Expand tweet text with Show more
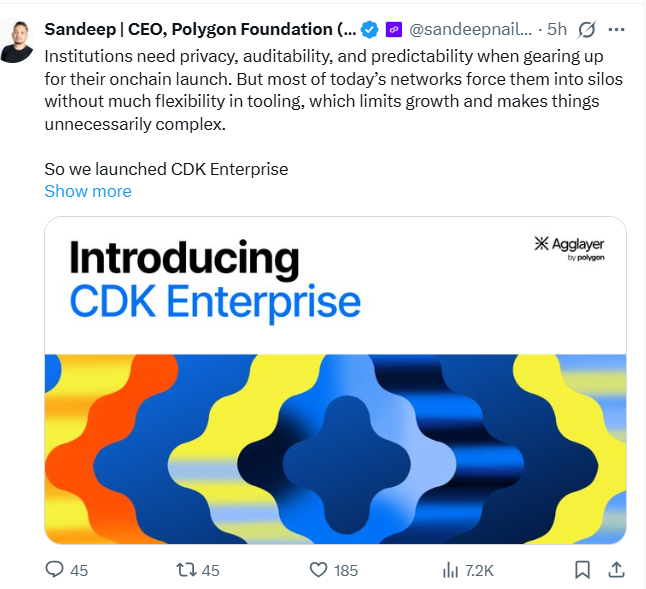The height and width of the screenshot is (589, 646). 88,191
